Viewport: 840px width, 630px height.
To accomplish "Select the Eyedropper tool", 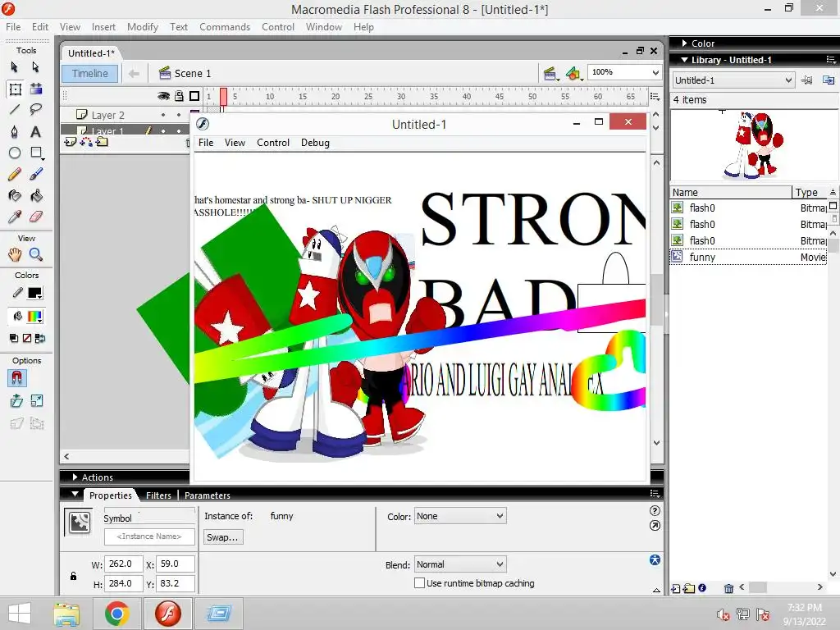I will 15,217.
